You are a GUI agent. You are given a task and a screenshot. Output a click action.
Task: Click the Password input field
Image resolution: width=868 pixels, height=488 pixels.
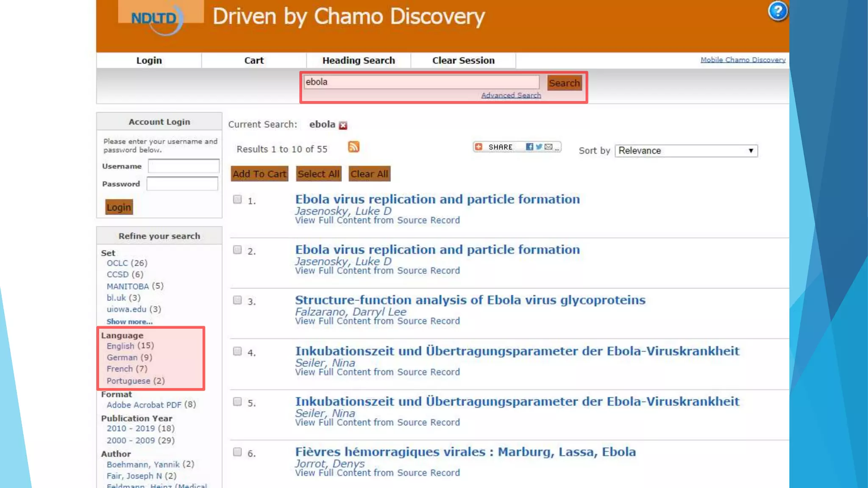pyautogui.click(x=182, y=184)
